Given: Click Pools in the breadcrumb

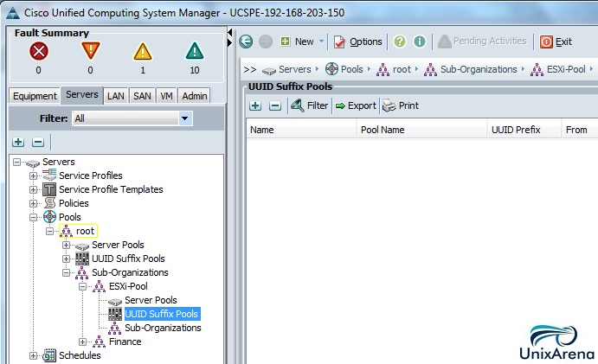Looking at the screenshot, I should pos(351,69).
